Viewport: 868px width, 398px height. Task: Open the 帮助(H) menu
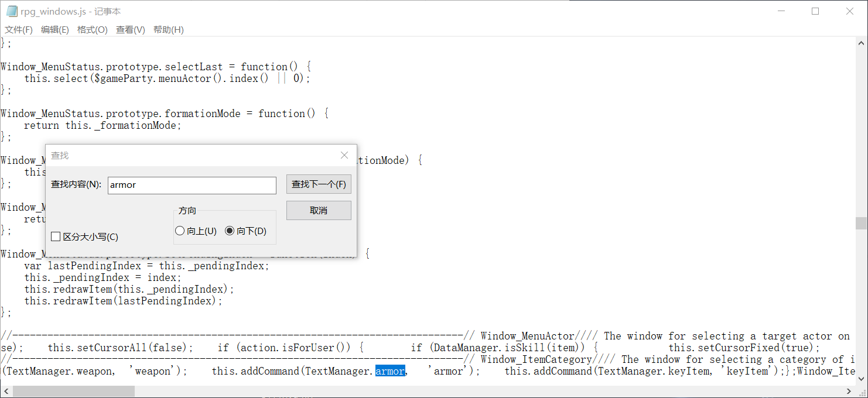169,30
